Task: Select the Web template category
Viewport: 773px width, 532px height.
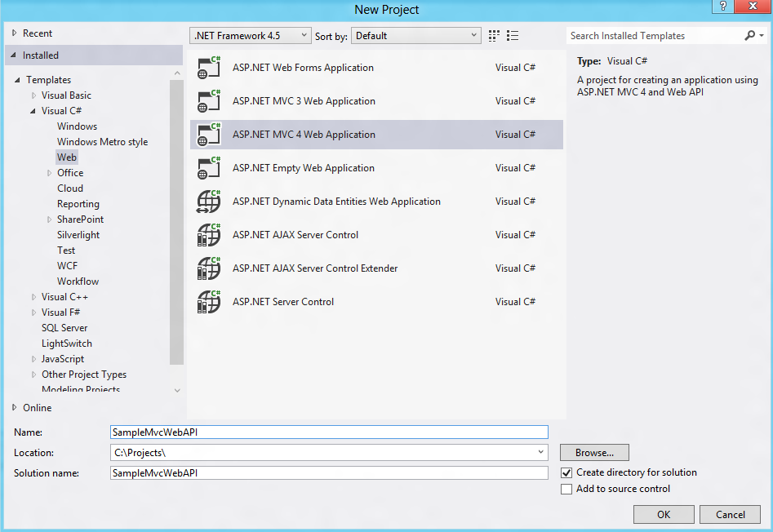Action: (x=67, y=157)
